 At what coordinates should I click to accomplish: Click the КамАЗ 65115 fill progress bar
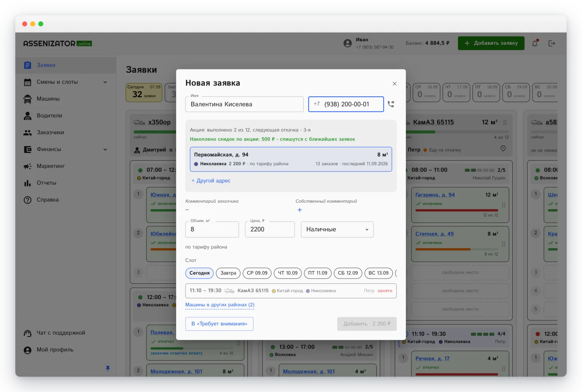point(457,132)
